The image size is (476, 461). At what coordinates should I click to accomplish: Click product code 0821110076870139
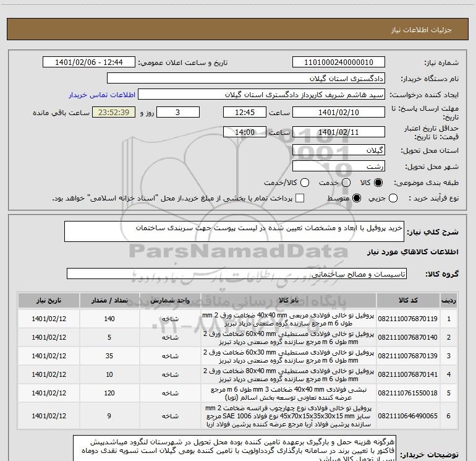[x=408, y=356]
